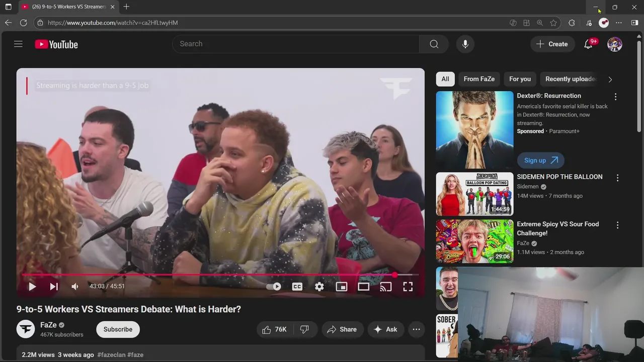This screenshot has height=362, width=644.
Task: Click the red scrubber handle on the timeline
Action: (395, 275)
